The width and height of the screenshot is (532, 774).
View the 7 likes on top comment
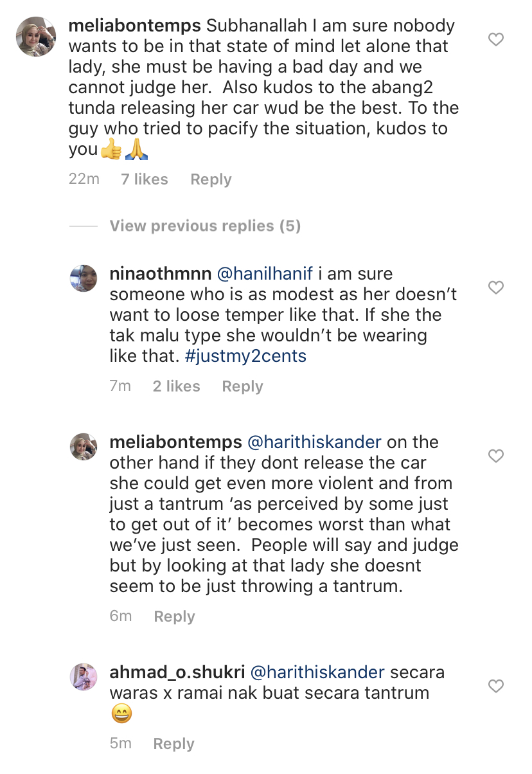coord(145,179)
